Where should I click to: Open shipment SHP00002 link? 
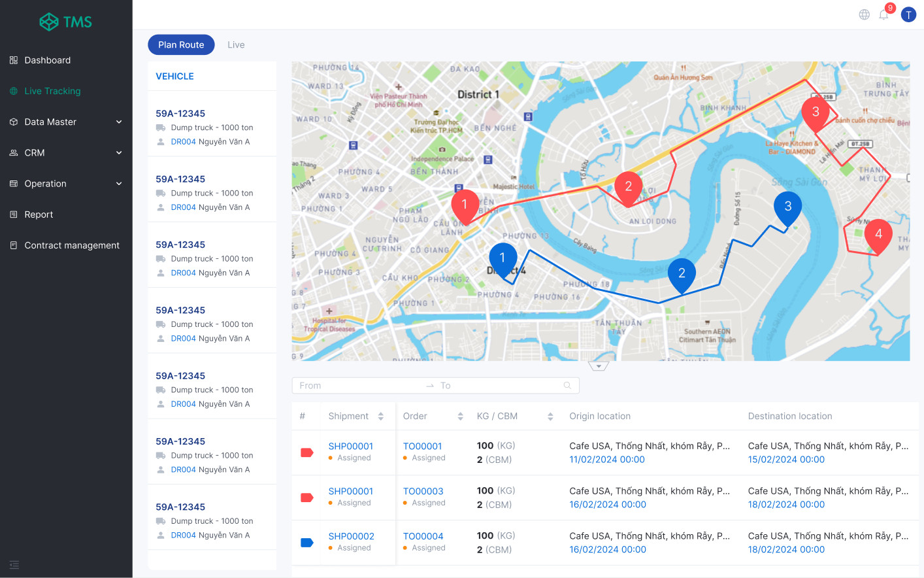pyautogui.click(x=351, y=535)
